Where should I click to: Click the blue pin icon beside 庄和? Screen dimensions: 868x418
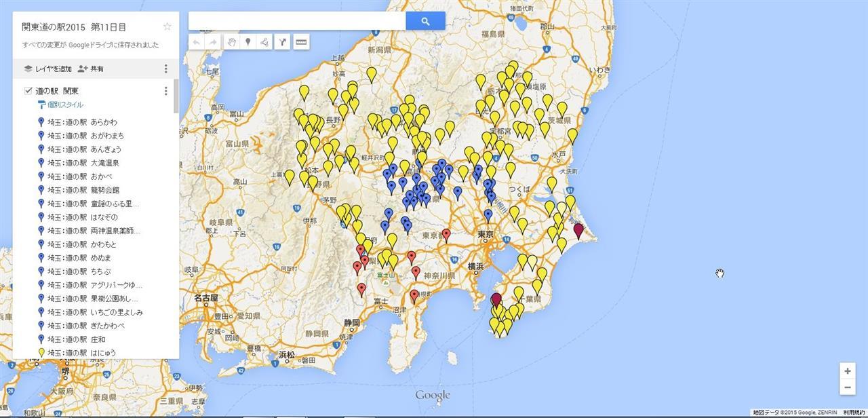click(41, 339)
